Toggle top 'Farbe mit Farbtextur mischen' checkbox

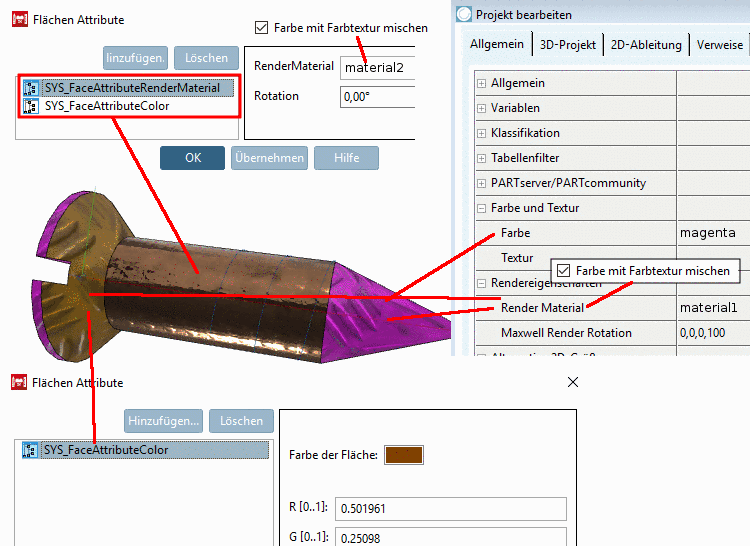pos(261,28)
